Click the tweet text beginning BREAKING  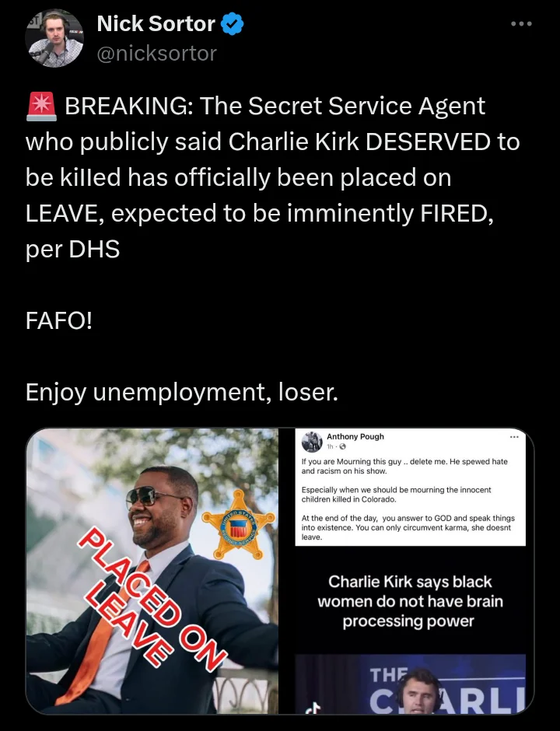272,177
